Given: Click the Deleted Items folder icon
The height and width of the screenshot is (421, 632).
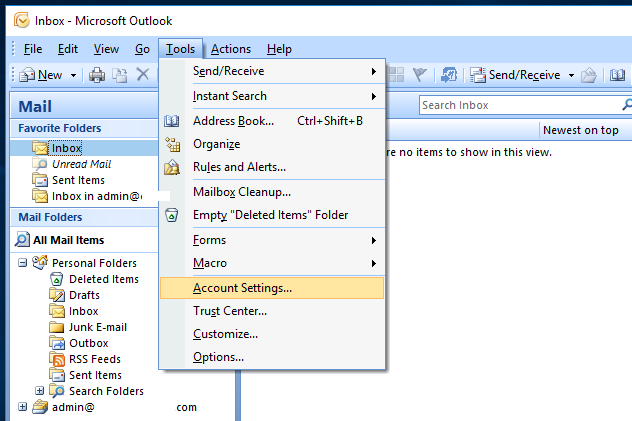Looking at the screenshot, I should (57, 279).
